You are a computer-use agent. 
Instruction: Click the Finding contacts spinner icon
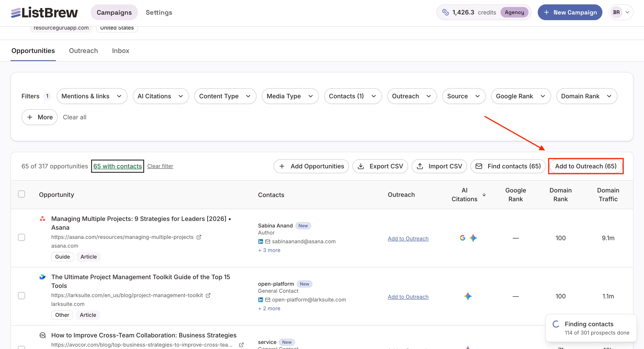[556, 324]
